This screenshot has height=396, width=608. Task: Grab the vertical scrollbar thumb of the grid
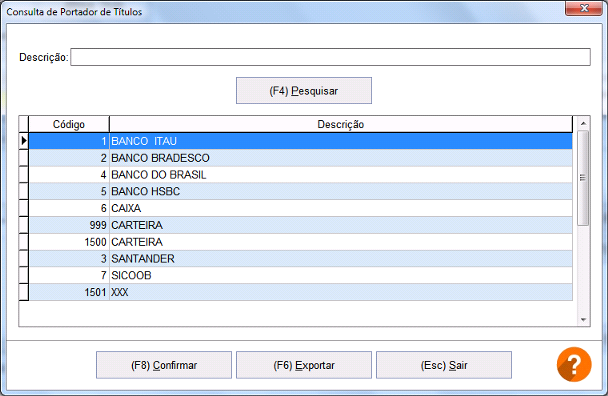[x=582, y=178]
